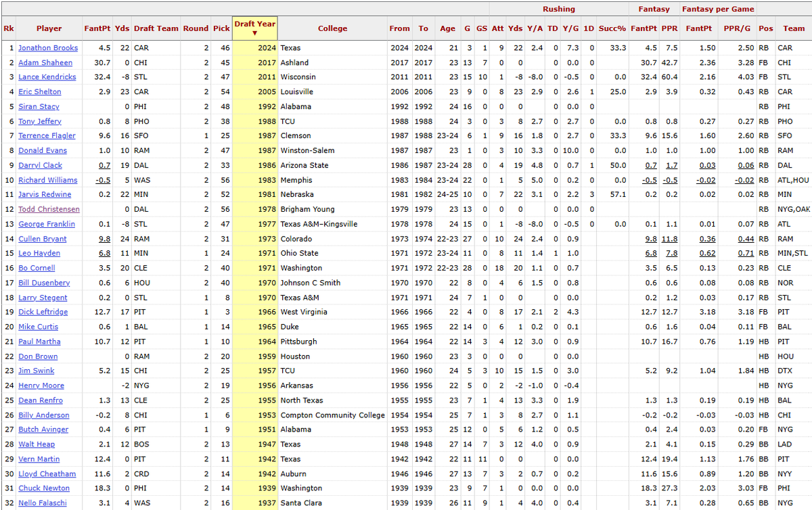
Task: Sort by Y/G column header
Action: click(570, 28)
